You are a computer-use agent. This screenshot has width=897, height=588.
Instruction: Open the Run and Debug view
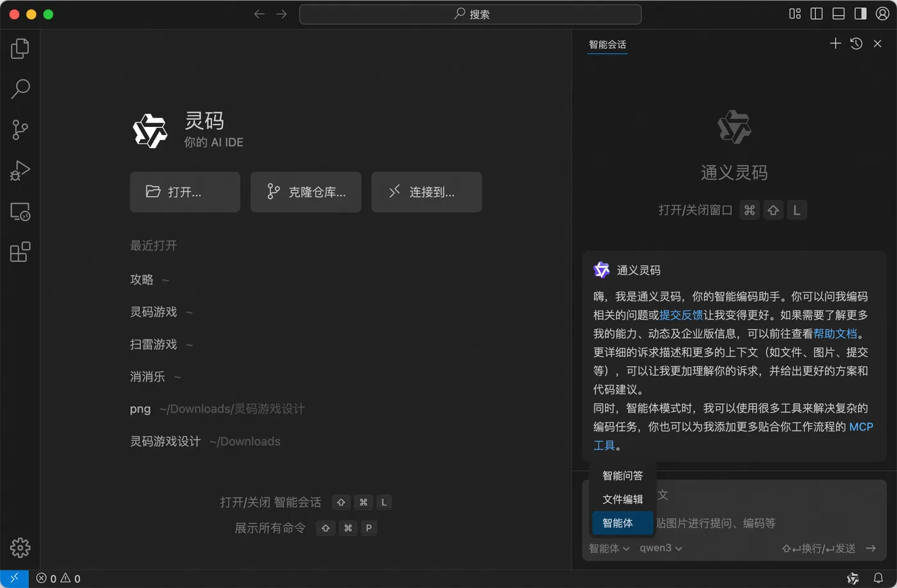pyautogui.click(x=20, y=170)
